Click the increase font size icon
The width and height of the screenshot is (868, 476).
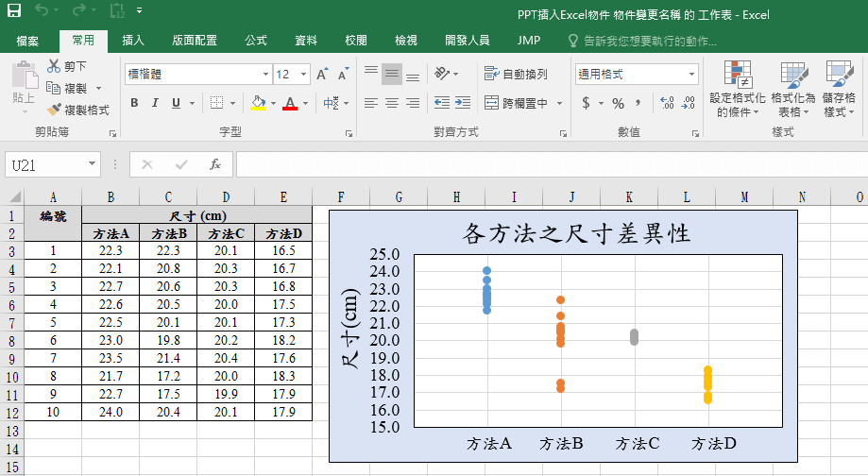click(322, 75)
